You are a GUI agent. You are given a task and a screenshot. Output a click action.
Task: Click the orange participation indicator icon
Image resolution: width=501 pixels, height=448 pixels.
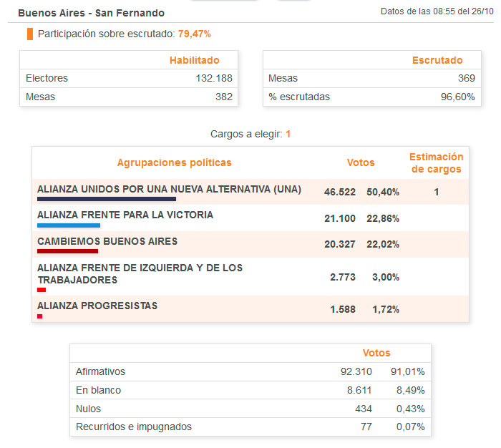coord(30,34)
